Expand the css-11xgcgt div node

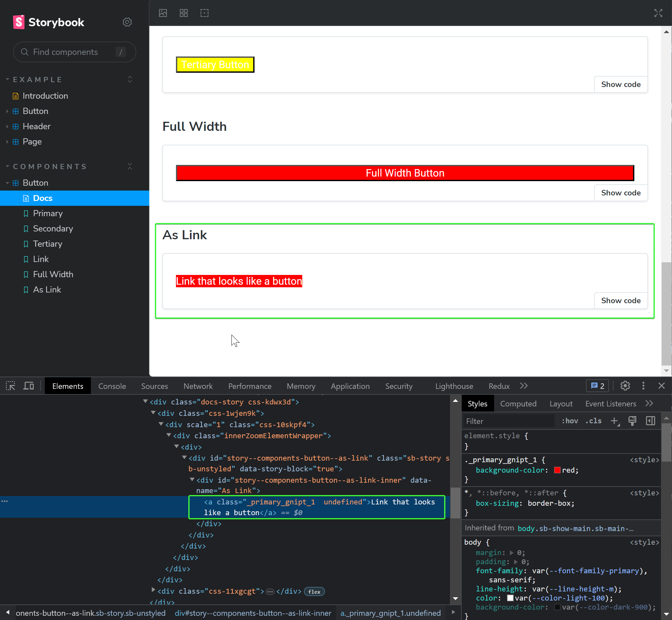point(153,589)
